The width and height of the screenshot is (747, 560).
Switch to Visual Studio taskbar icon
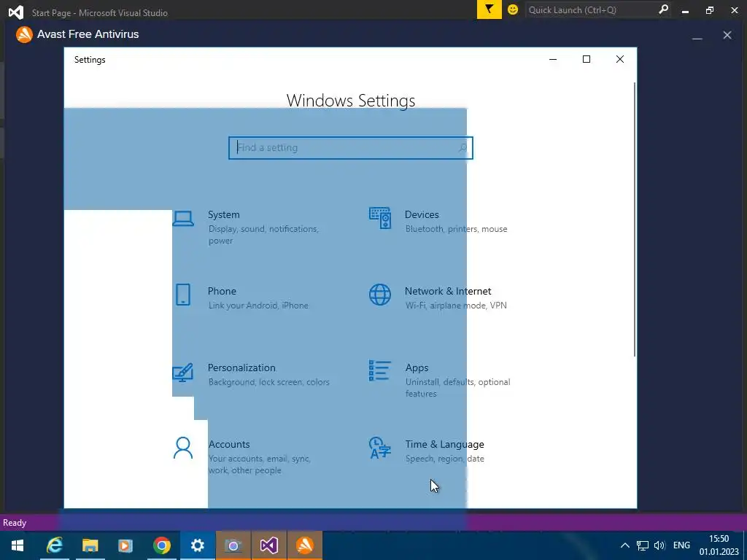click(268, 545)
